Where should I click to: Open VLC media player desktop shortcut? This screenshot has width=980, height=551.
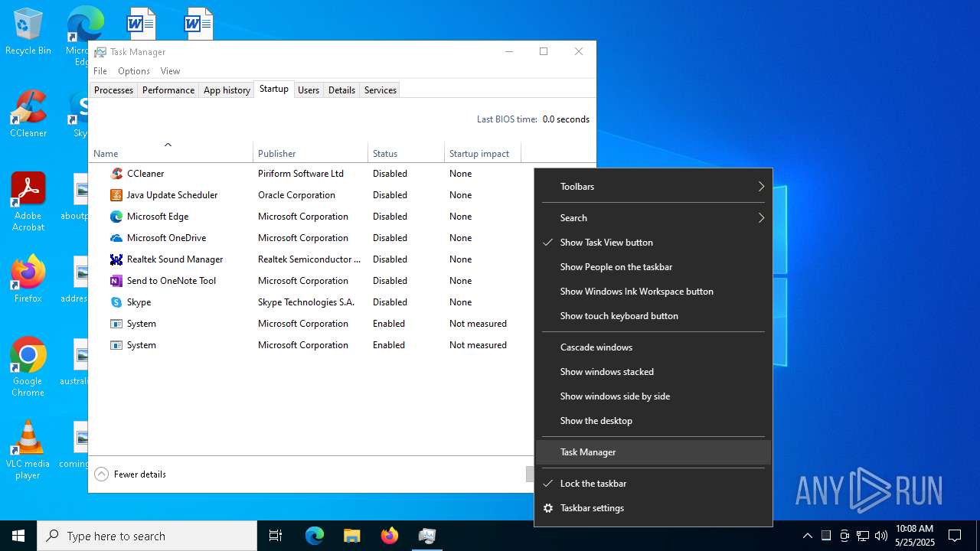28,450
